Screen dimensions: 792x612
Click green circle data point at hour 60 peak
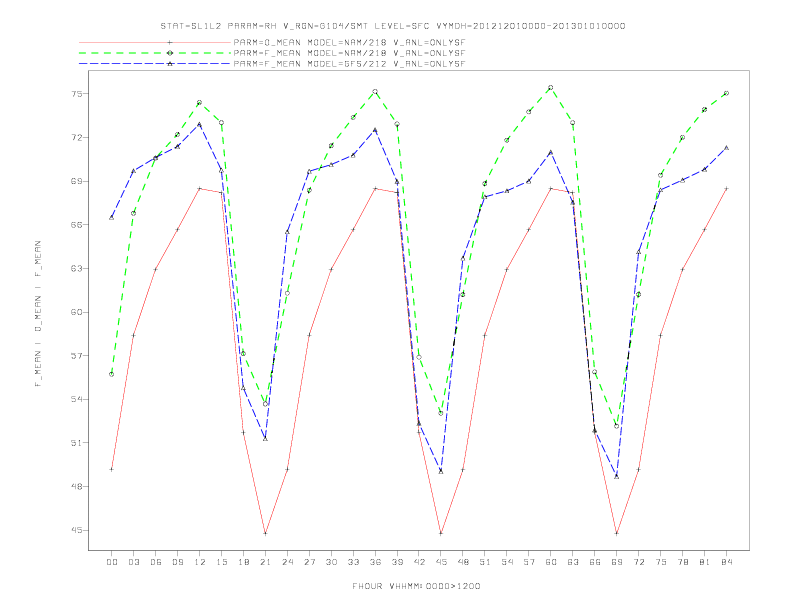(x=551, y=88)
